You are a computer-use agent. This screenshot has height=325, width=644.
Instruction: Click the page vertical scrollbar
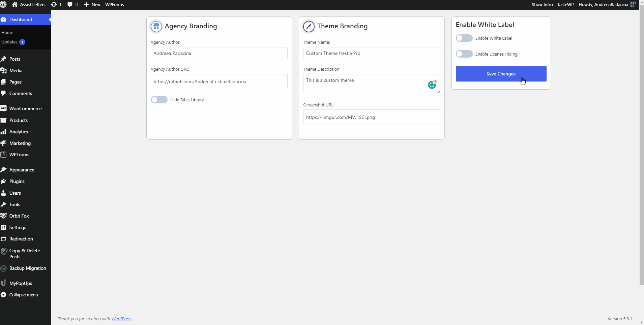tap(641, 145)
